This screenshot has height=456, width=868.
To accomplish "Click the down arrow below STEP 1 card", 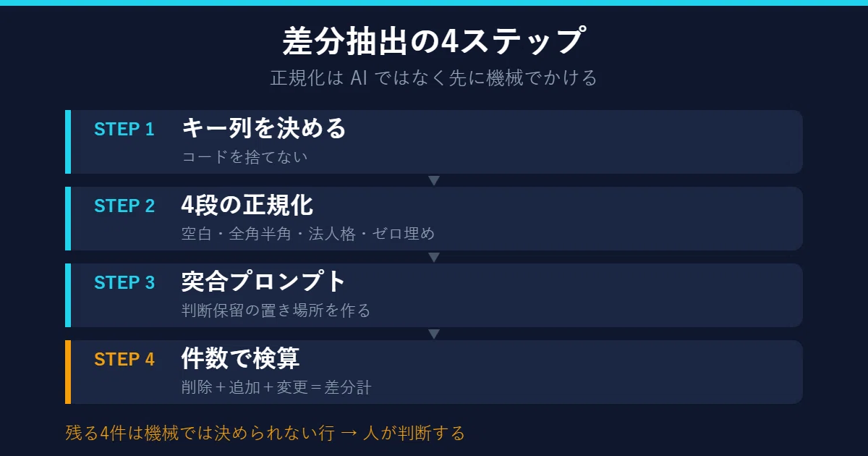I will (x=434, y=180).
